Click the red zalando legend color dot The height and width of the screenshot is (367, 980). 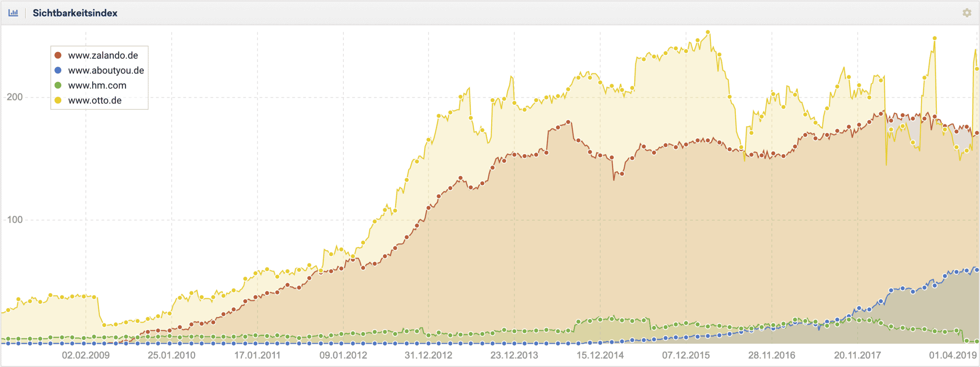58,55
